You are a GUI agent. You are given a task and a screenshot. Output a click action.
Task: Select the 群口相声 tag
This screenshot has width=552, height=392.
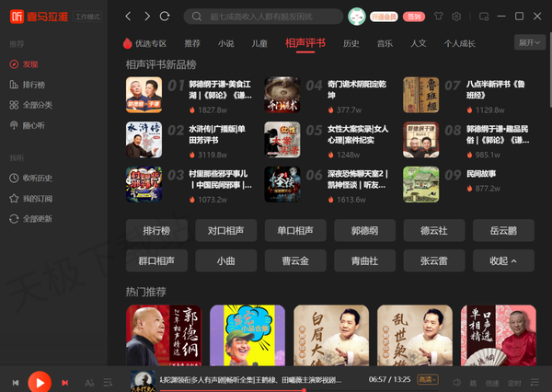(156, 260)
